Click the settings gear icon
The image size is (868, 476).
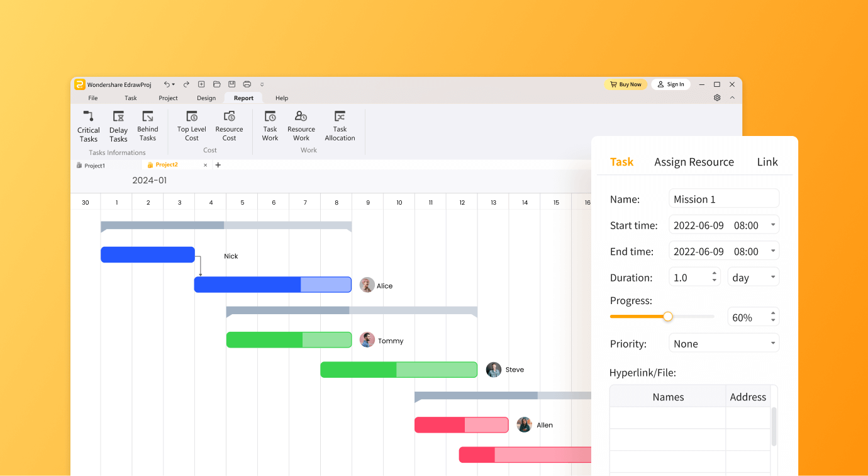717,98
